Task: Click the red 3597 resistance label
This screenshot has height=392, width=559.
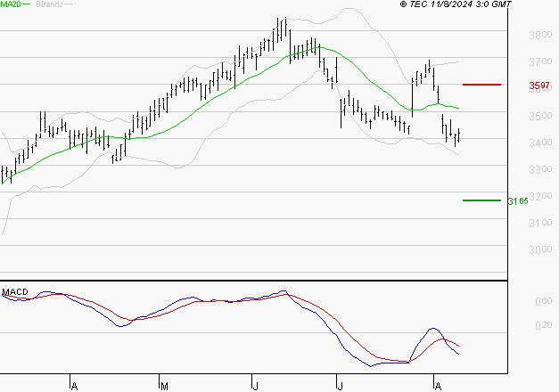Action: (539, 86)
